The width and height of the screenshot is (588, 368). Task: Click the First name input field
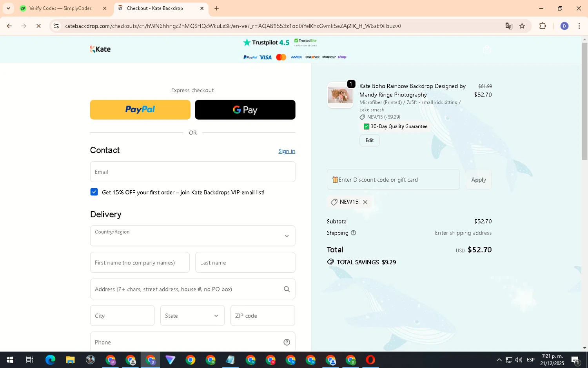[x=140, y=262]
